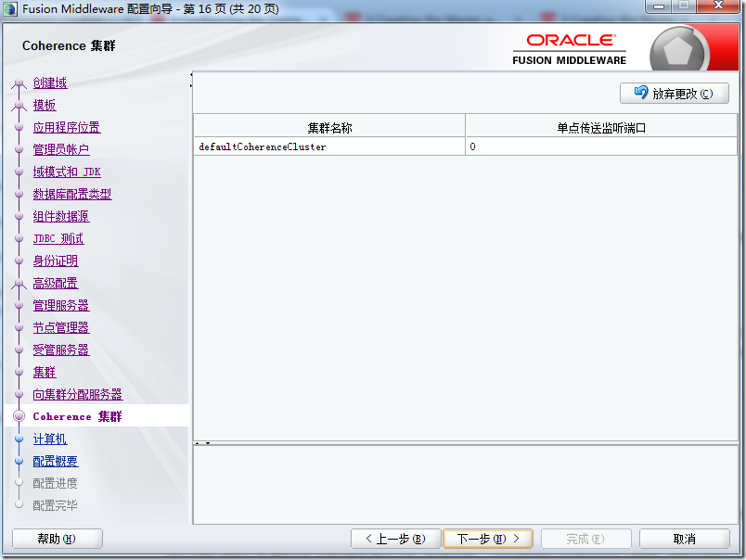Screen dimensions: 746x560
Task: Go to the 数据库配置类型 step
Action: (72, 194)
